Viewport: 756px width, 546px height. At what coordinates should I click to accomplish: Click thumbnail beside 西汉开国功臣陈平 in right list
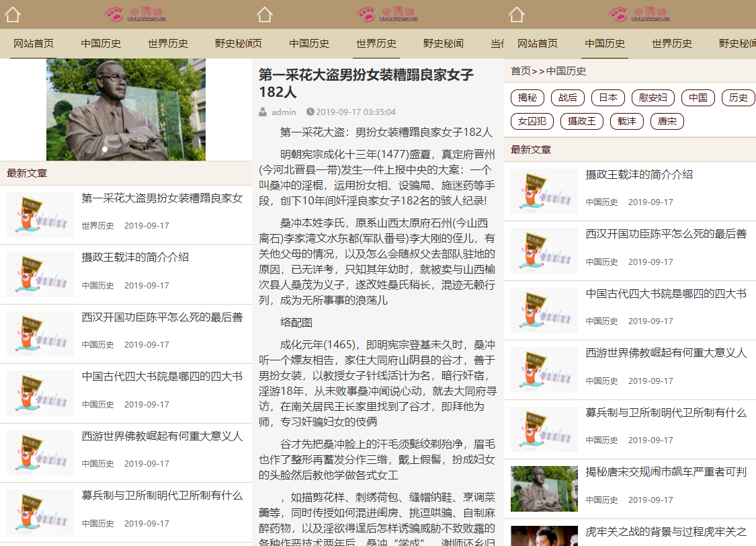[x=544, y=251]
